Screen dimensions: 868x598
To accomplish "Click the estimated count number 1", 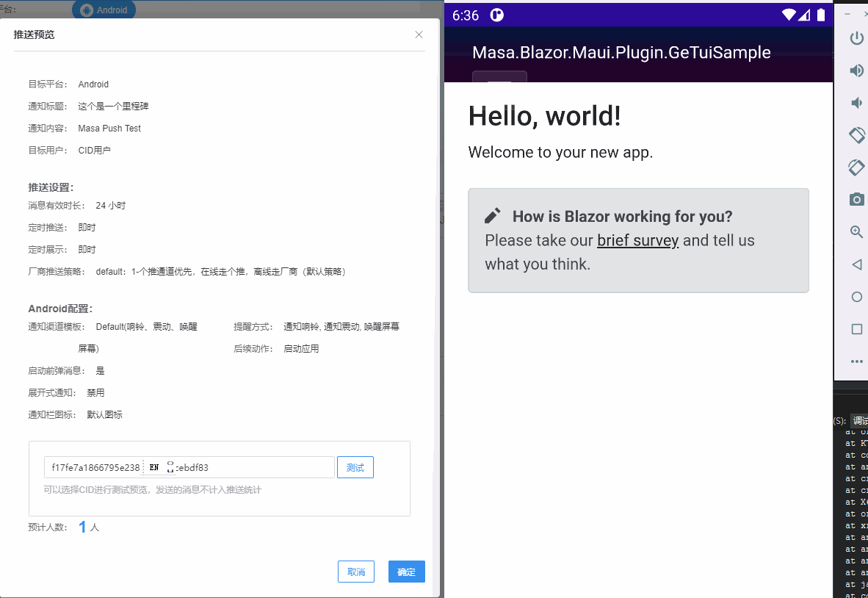I will point(82,527).
